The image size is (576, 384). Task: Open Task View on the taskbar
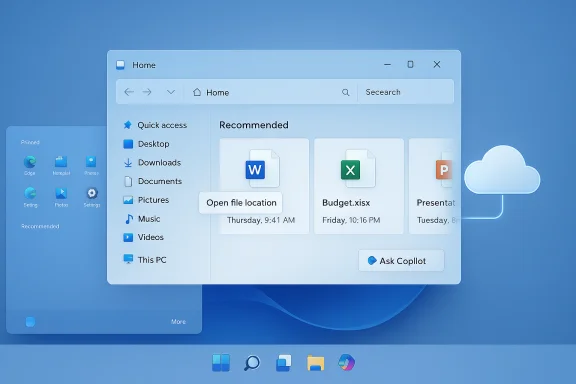[x=284, y=363]
